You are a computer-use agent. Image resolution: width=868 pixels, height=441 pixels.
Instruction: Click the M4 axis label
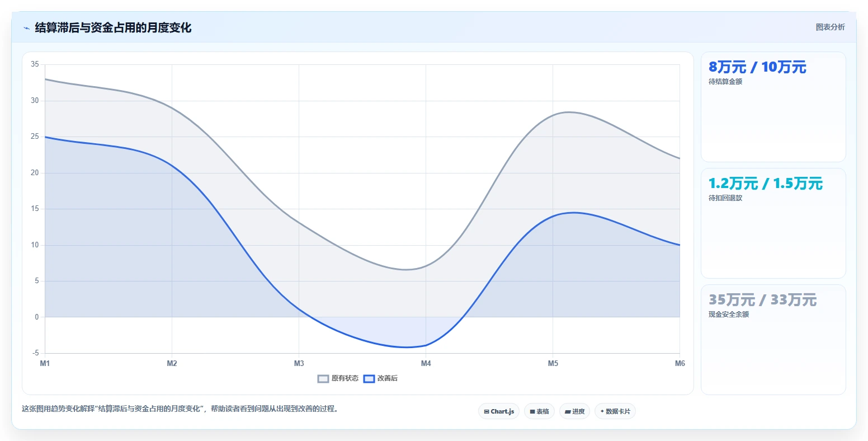click(426, 364)
